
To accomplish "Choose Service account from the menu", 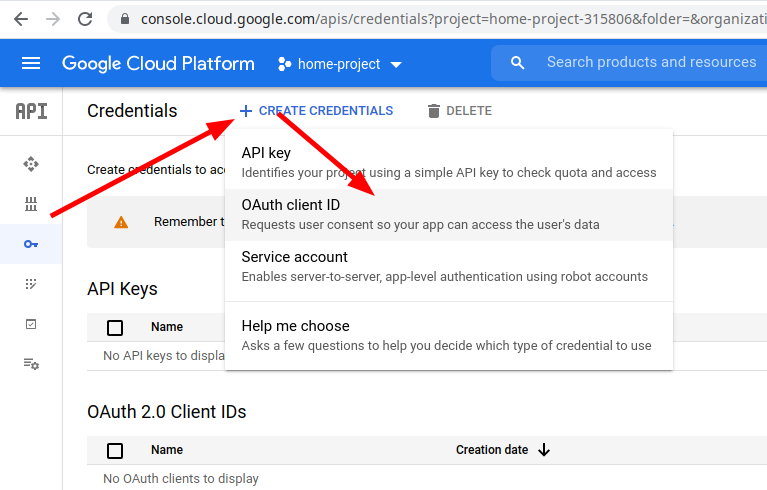I will point(449,267).
